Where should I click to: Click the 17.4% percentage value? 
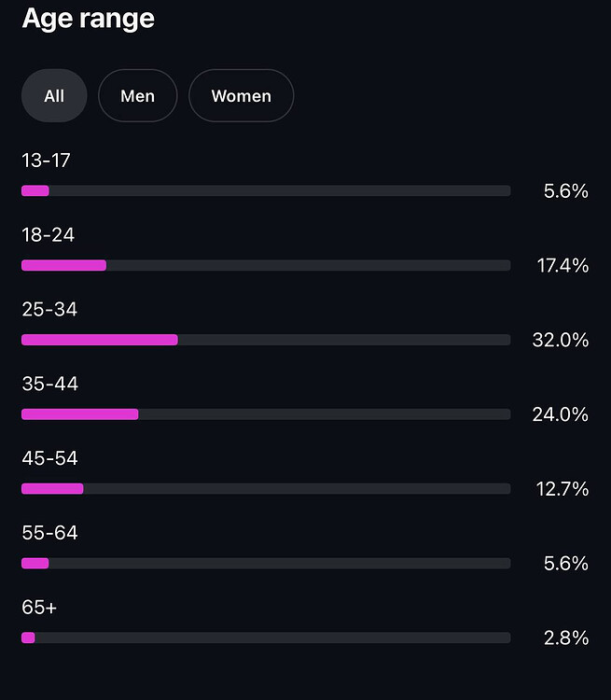tap(562, 266)
